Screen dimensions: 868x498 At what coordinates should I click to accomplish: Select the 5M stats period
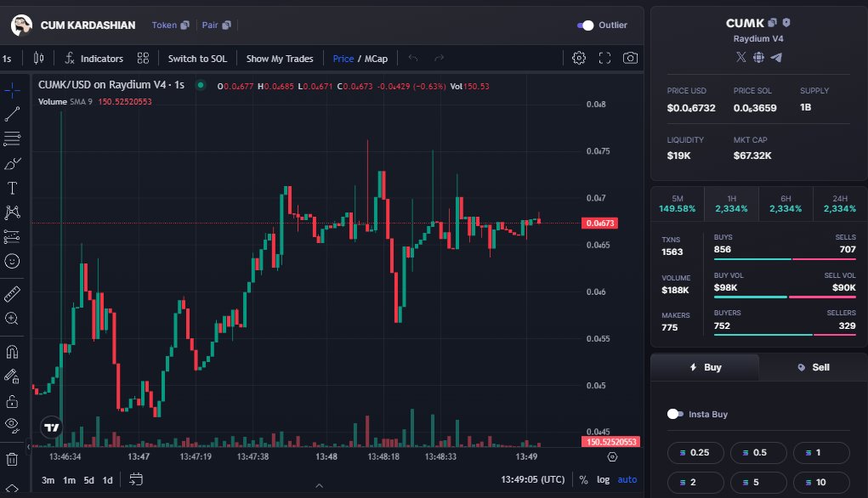click(x=677, y=204)
